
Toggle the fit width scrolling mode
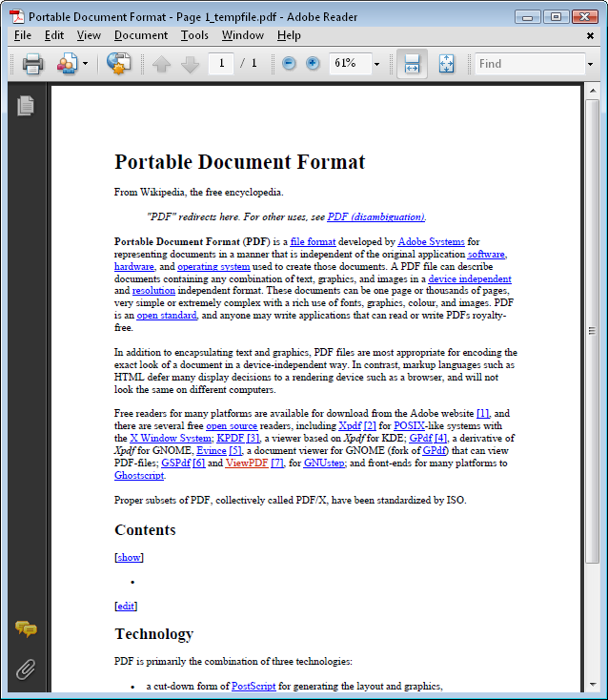click(412, 64)
